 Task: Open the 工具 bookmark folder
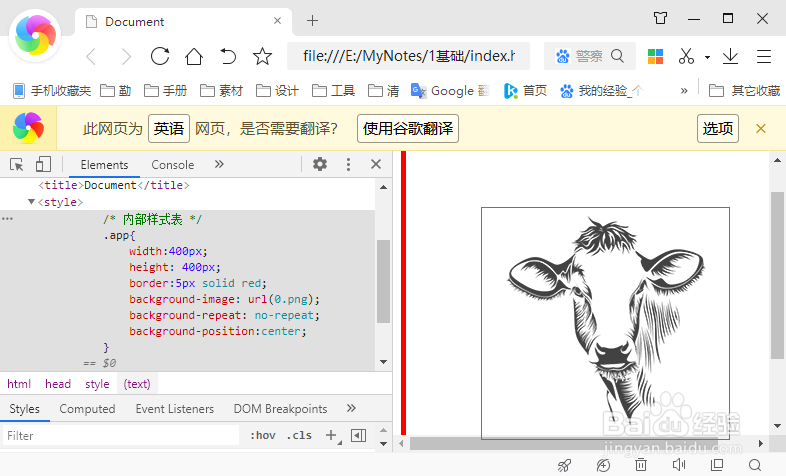point(334,91)
